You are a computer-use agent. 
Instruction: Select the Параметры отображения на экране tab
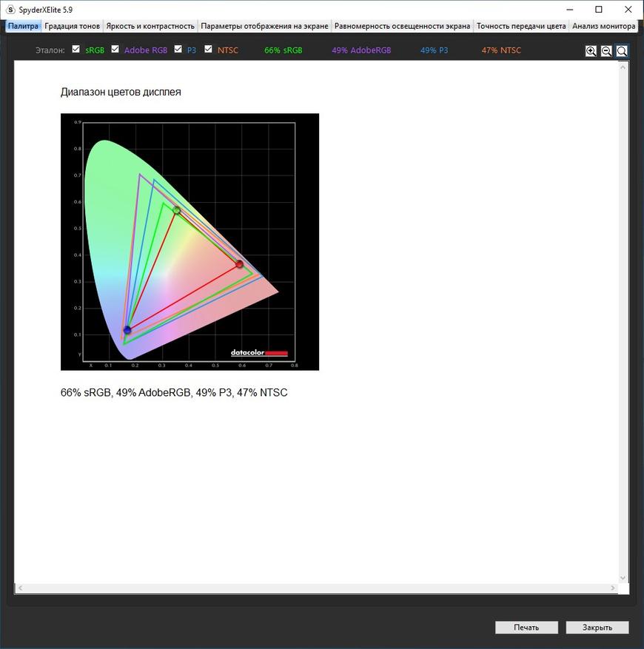[x=265, y=26]
